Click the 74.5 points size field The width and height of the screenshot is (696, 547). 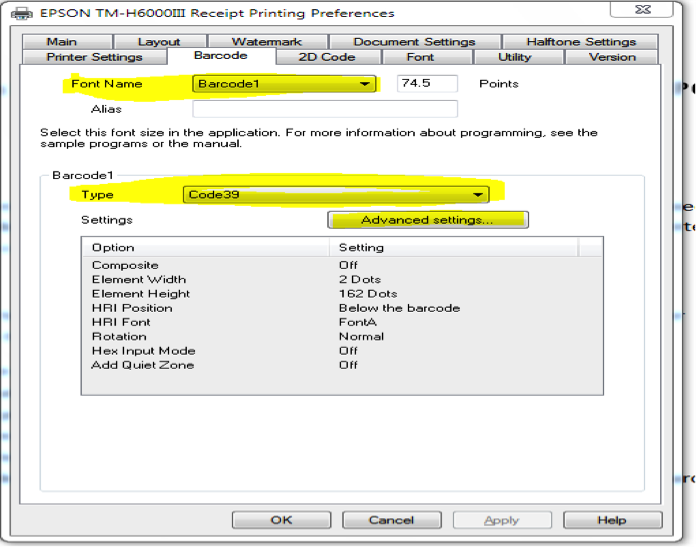tap(427, 83)
